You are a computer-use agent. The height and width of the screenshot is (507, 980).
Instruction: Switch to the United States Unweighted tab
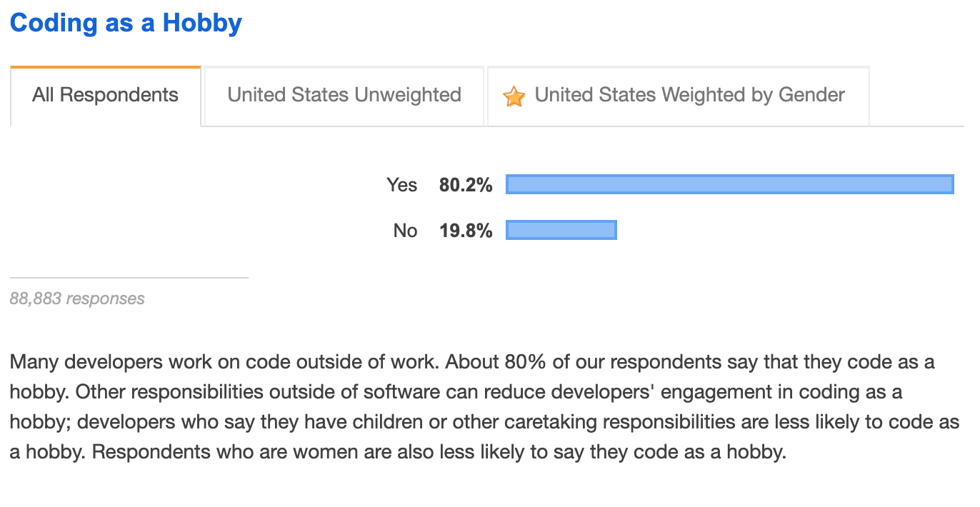coord(344,95)
